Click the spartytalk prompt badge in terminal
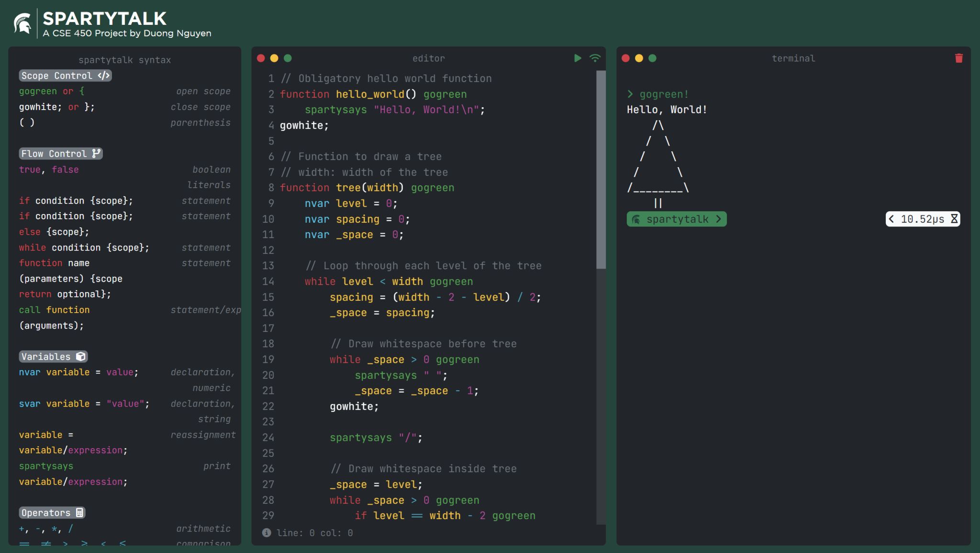The height and width of the screenshot is (553, 980). pyautogui.click(x=677, y=219)
